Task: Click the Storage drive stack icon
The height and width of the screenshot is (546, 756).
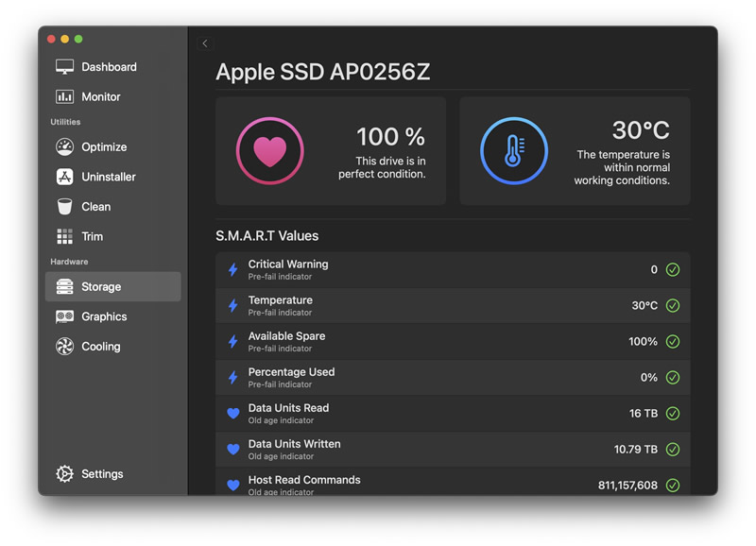Action: (x=64, y=287)
